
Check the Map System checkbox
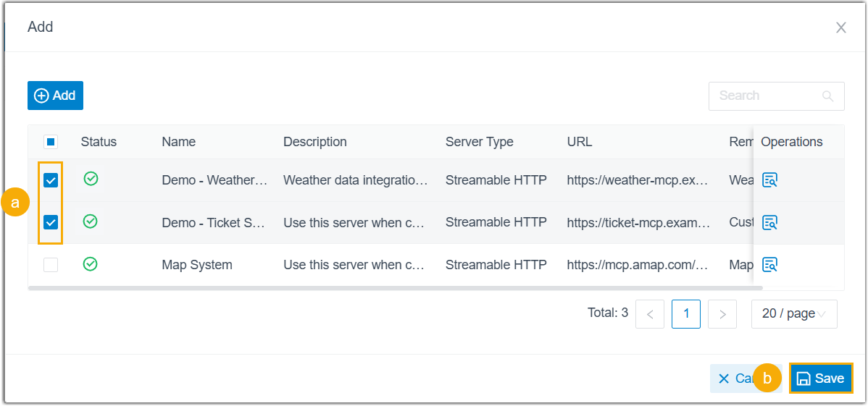coord(51,265)
